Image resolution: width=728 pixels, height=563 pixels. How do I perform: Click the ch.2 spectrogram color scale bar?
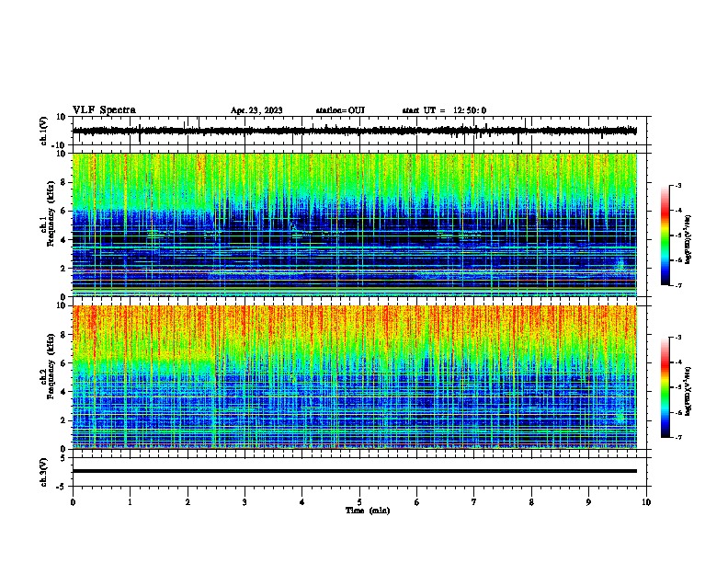(665, 387)
